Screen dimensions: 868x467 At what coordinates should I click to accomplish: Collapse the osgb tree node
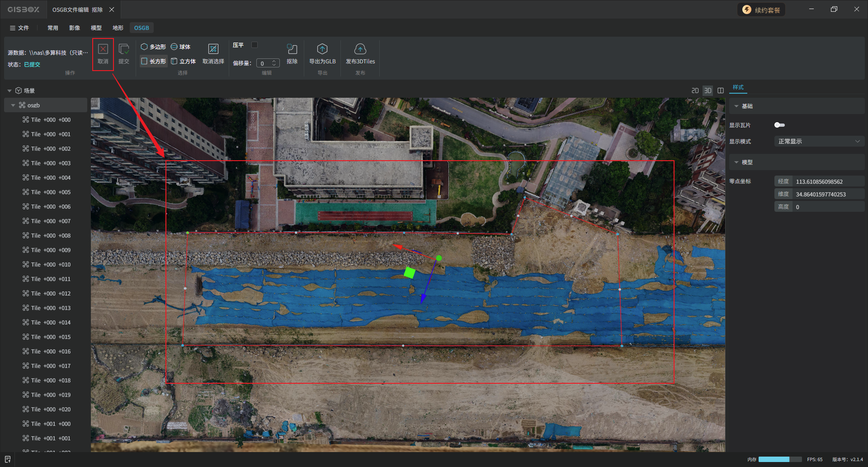coord(13,105)
